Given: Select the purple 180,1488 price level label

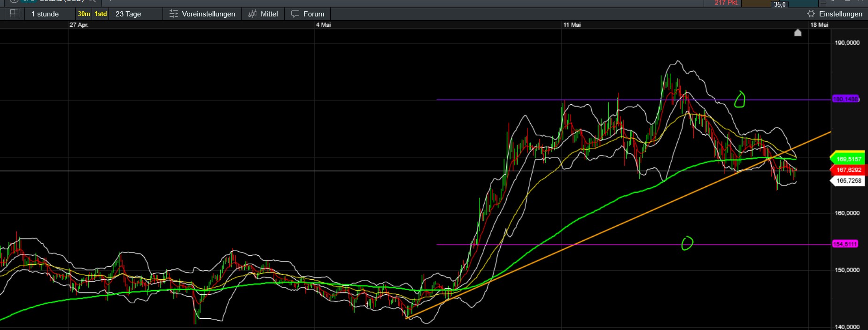Looking at the screenshot, I should [x=845, y=99].
